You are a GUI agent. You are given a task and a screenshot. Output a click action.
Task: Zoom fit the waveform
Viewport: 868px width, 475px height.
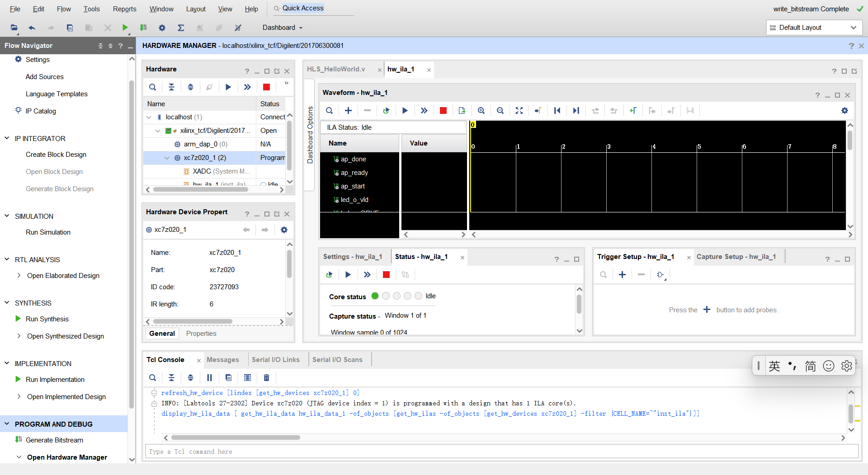point(519,111)
